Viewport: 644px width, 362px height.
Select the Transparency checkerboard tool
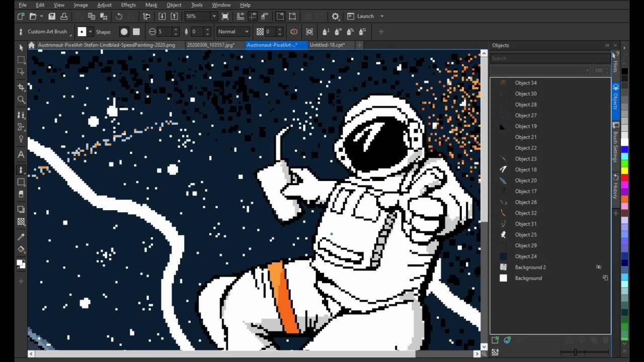(21, 222)
